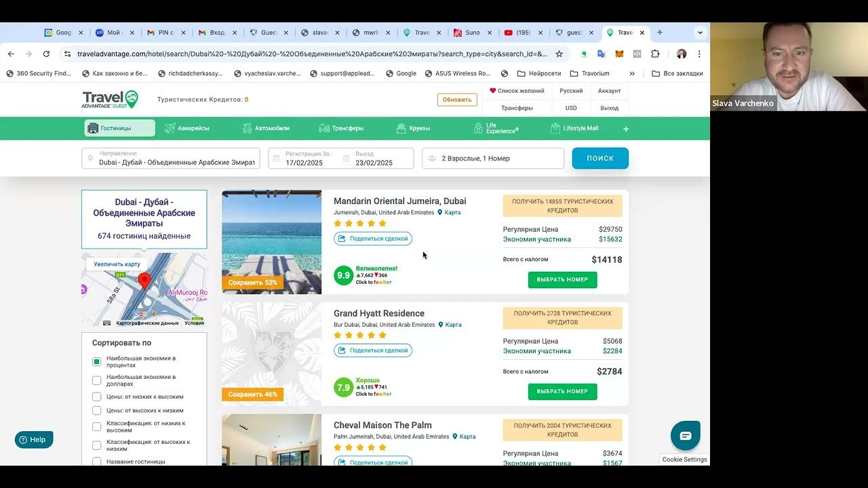The width and height of the screenshot is (868, 488).
Task: Change the USD currency selector
Action: [571, 108]
